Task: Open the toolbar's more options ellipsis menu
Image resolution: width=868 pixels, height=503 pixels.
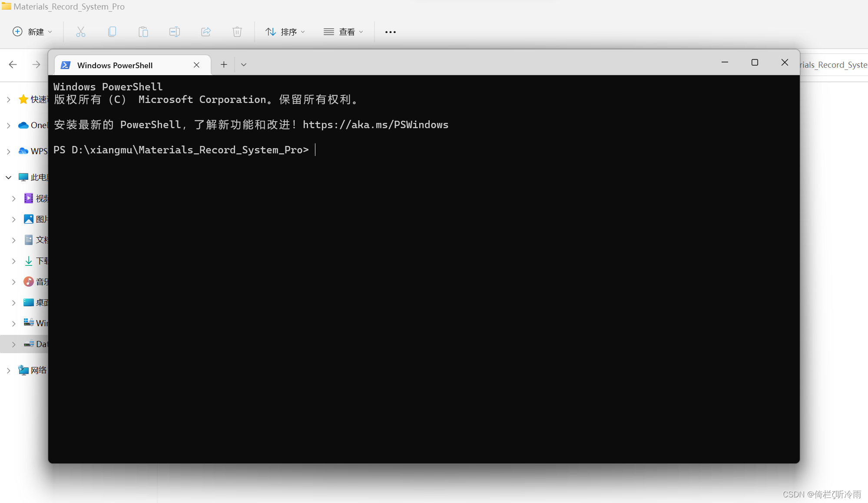Action: tap(390, 31)
